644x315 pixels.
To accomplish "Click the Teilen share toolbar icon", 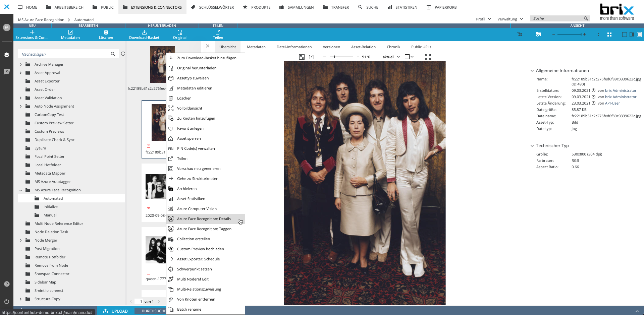I will coord(218,32).
